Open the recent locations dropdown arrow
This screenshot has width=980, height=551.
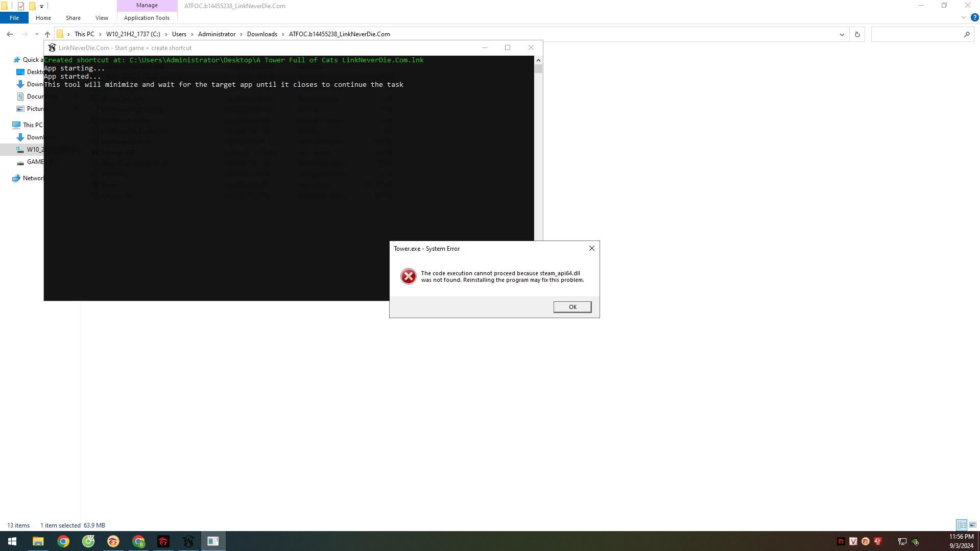click(37, 34)
